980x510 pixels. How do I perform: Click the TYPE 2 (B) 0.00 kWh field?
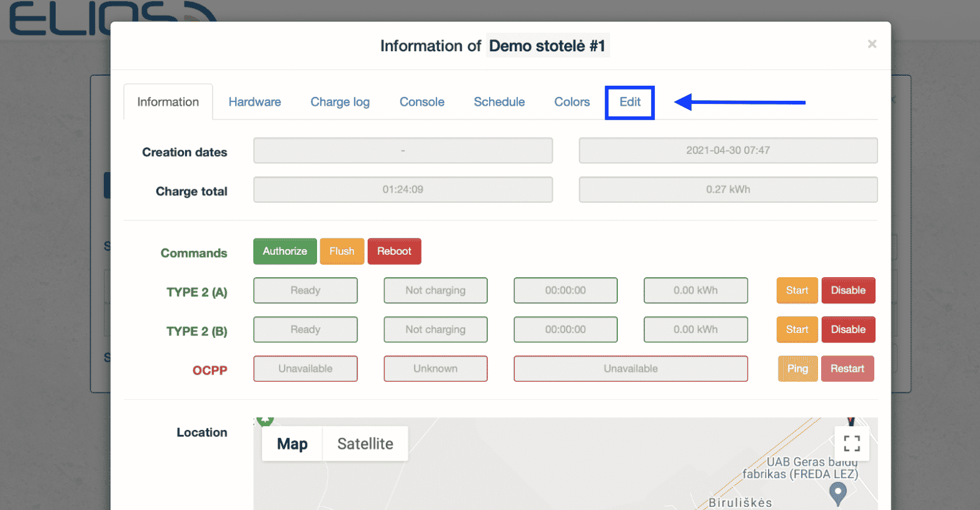pos(695,330)
